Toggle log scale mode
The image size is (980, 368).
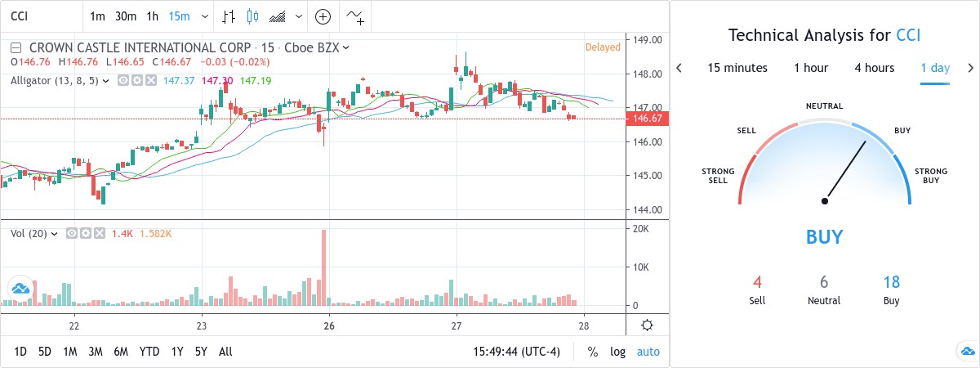[618, 352]
